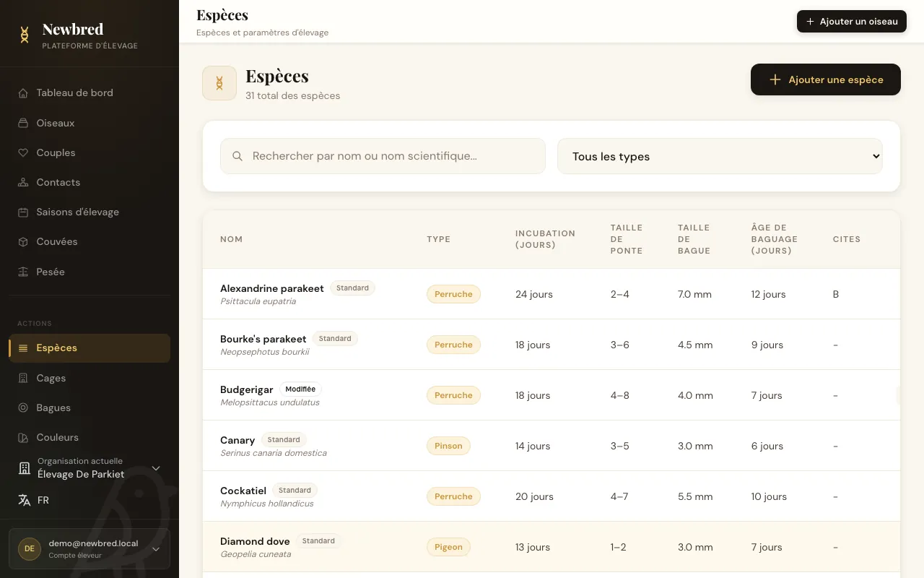Click the 5.5 mm ring size cell

click(695, 496)
